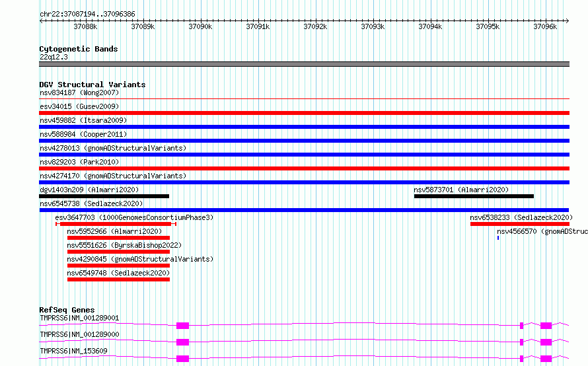The height and width of the screenshot is (366, 588).
Task: Click the blue bar under nsv4274170
Action: (x=304, y=182)
